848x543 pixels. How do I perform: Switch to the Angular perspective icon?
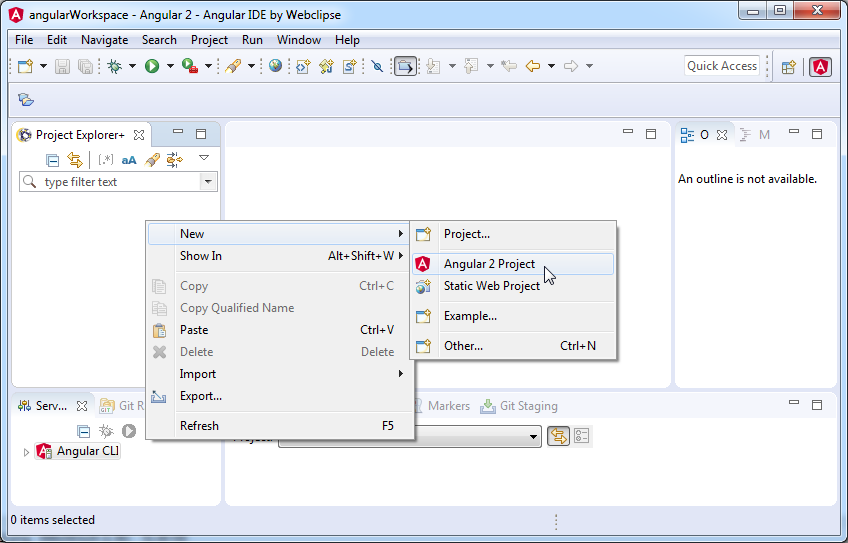coord(820,67)
